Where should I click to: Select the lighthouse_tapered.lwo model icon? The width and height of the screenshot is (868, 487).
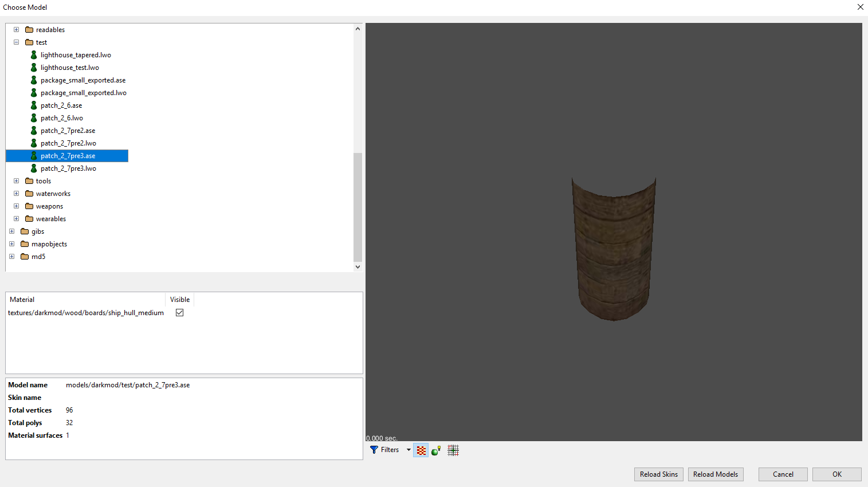point(34,55)
